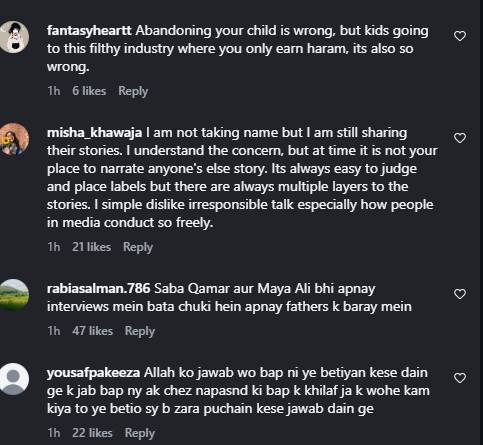Viewport: 483px width, 445px height.
Task: Reply to fantasyheartt's comment
Action: coord(133,91)
